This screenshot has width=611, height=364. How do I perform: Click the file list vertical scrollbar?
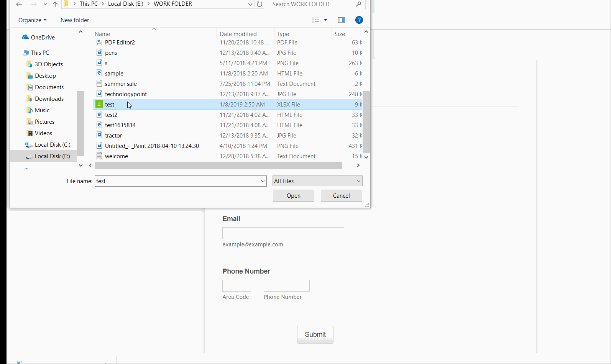pyautogui.click(x=366, y=122)
